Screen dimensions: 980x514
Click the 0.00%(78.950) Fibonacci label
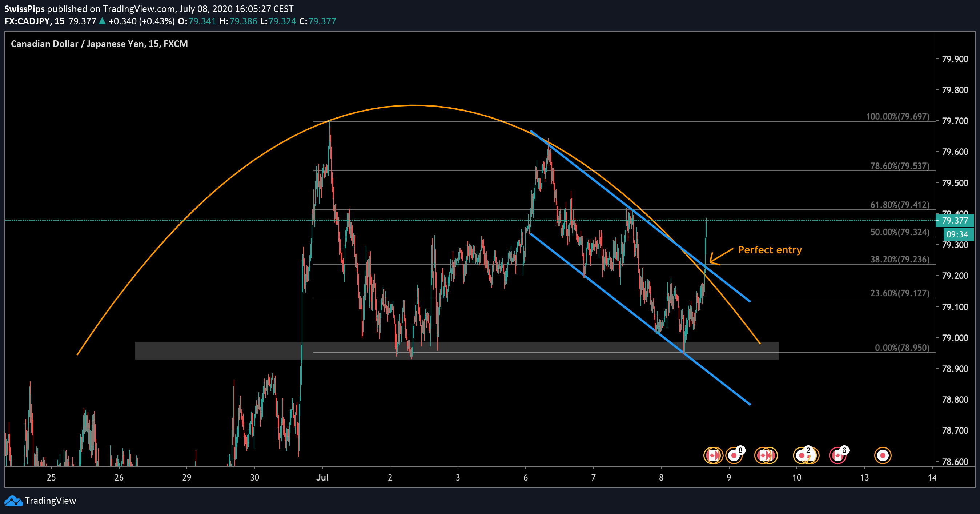click(902, 348)
